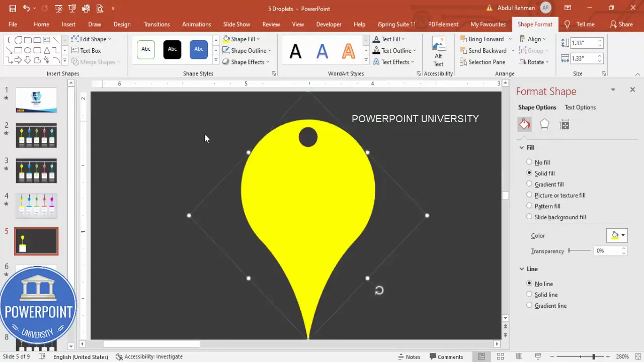Screen dimensions: 644x362
Task: Close the Format Shape pane
Action: coord(632,89)
